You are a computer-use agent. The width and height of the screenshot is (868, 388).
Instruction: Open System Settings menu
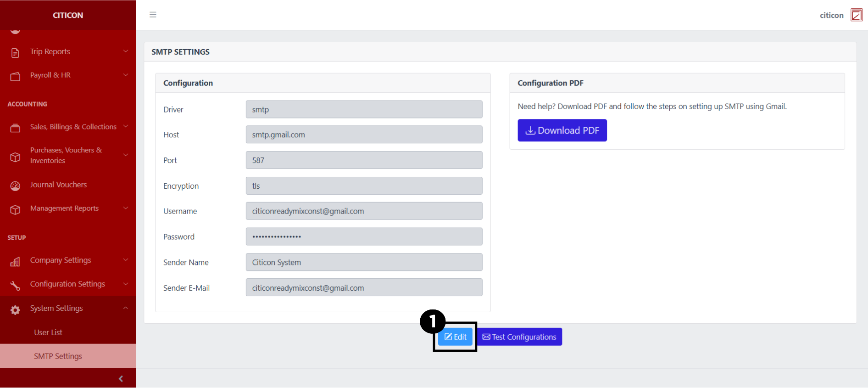pyautogui.click(x=68, y=308)
